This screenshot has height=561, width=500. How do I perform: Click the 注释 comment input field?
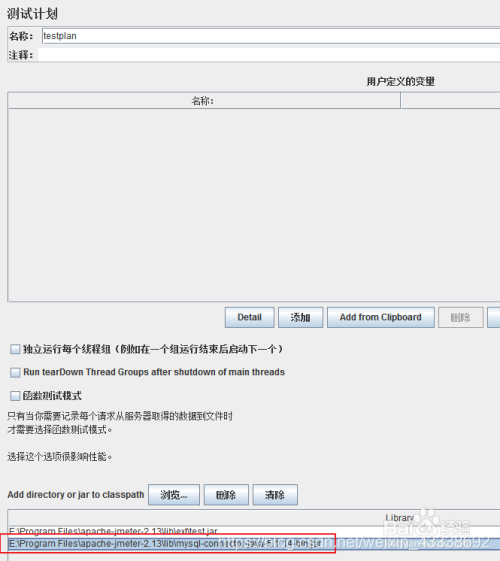point(269,55)
